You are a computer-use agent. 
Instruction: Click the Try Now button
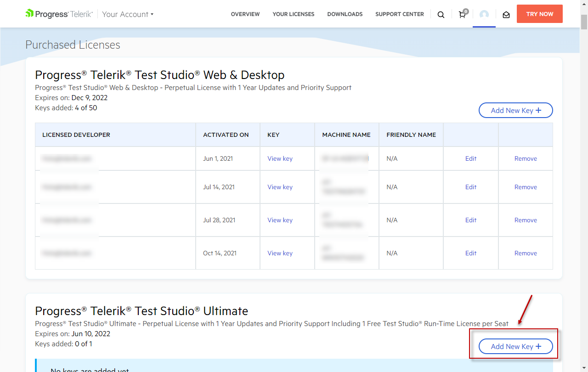click(540, 14)
